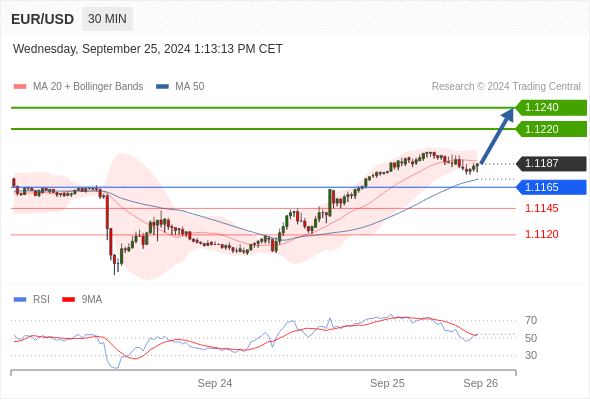Click the 30 MIN timeframe badge
This screenshot has width=590, height=400.
107,19
